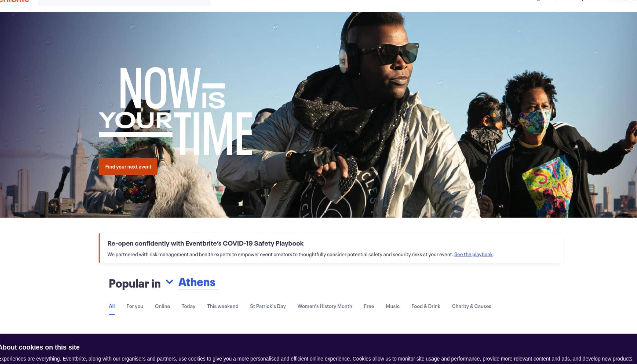Click the Now Is Your Time hero image

point(318,115)
